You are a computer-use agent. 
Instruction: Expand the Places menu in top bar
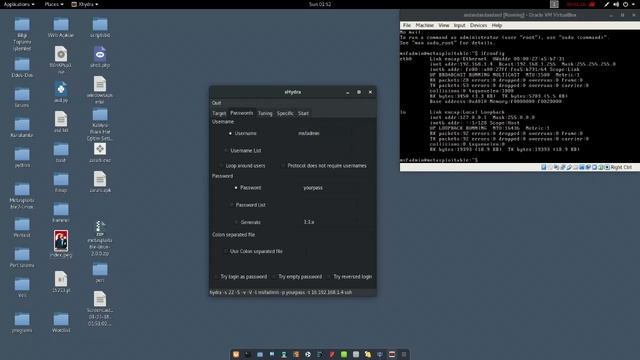tap(54, 4)
